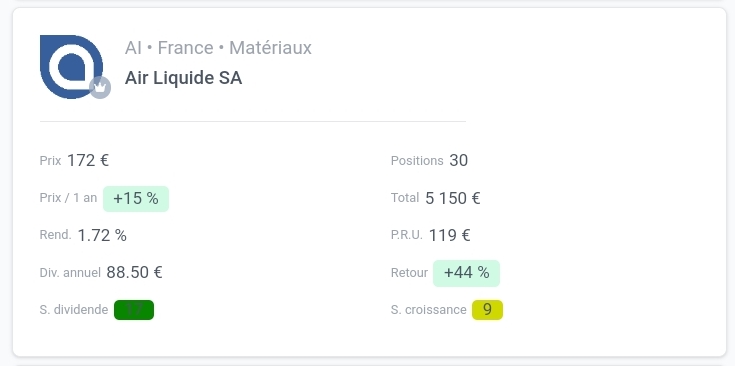Click the Air Liquide logo
Viewport: 735px width, 366px height.
tap(71, 67)
